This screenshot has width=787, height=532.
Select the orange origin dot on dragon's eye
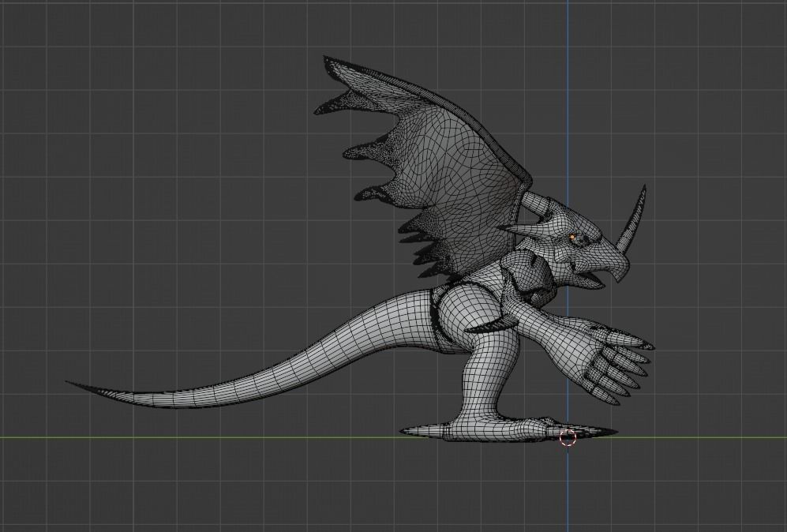point(572,236)
